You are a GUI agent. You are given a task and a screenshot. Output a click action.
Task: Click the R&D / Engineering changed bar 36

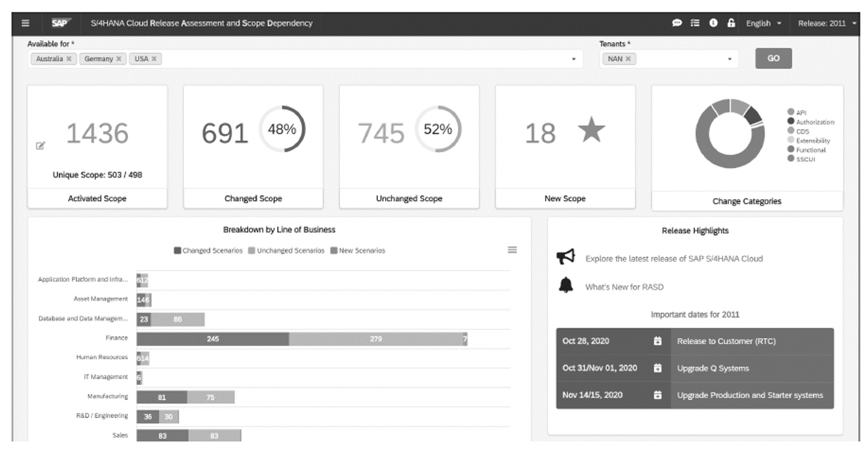(x=148, y=417)
